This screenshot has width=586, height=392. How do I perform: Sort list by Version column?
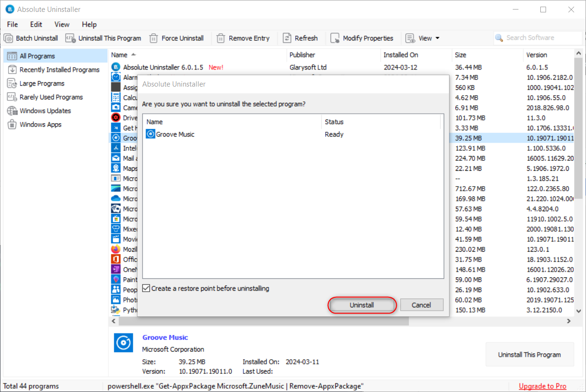click(548, 55)
